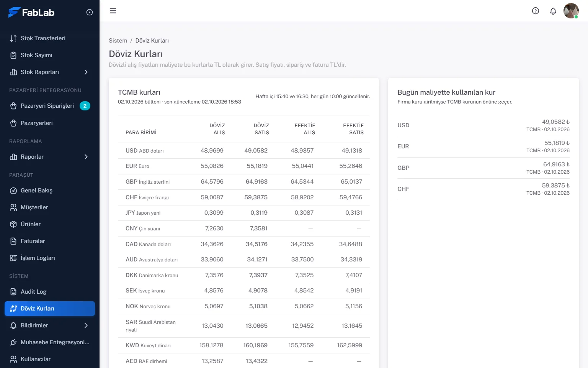Click the Pazaryerleri bag icon
Viewport: 588px width, 368px height.
13,123
